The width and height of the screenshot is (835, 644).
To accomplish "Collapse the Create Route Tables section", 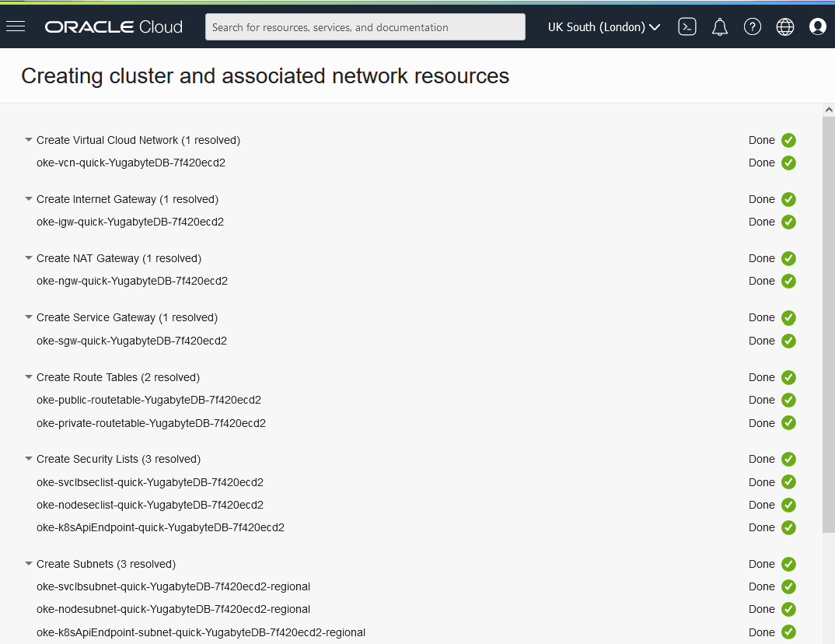I will click(x=29, y=377).
